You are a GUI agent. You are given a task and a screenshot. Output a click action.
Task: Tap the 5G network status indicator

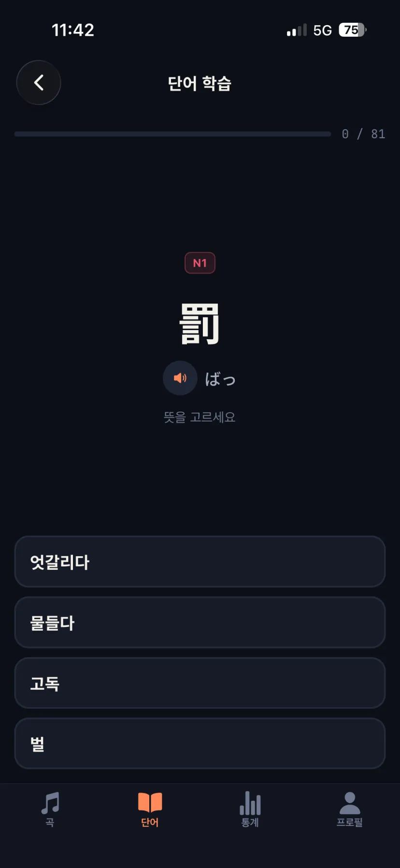tap(322, 30)
